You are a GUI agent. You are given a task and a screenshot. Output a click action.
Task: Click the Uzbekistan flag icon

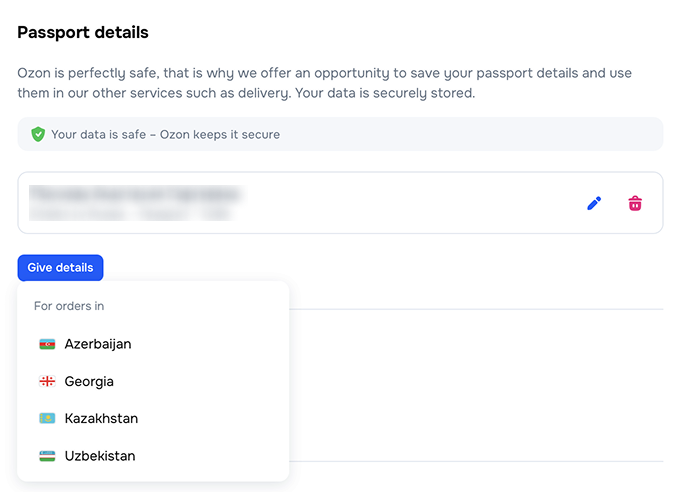click(47, 456)
